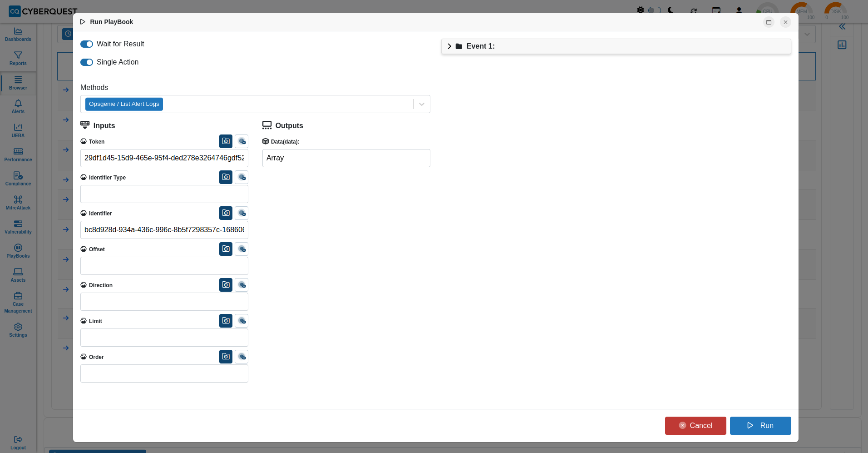Viewport: 868px width, 453px height.
Task: Focus the Offset input field
Action: click(x=164, y=266)
